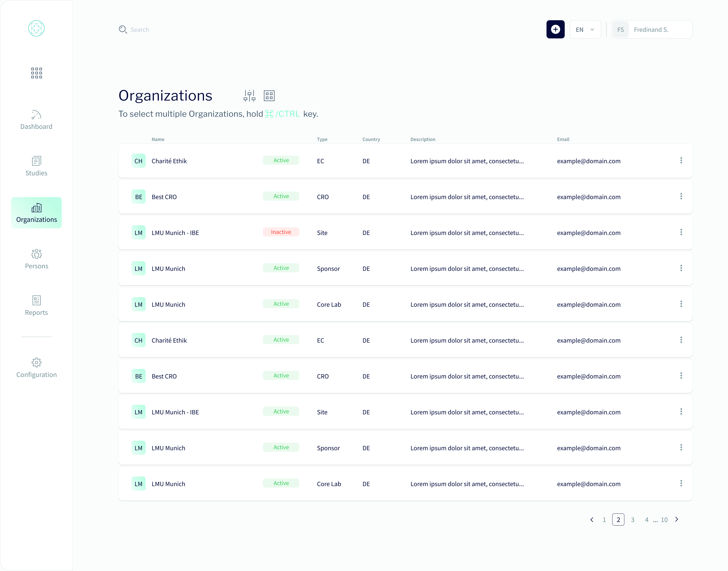Open Studies section in the sidebar
Image resolution: width=728 pixels, height=571 pixels.
pyautogui.click(x=36, y=166)
